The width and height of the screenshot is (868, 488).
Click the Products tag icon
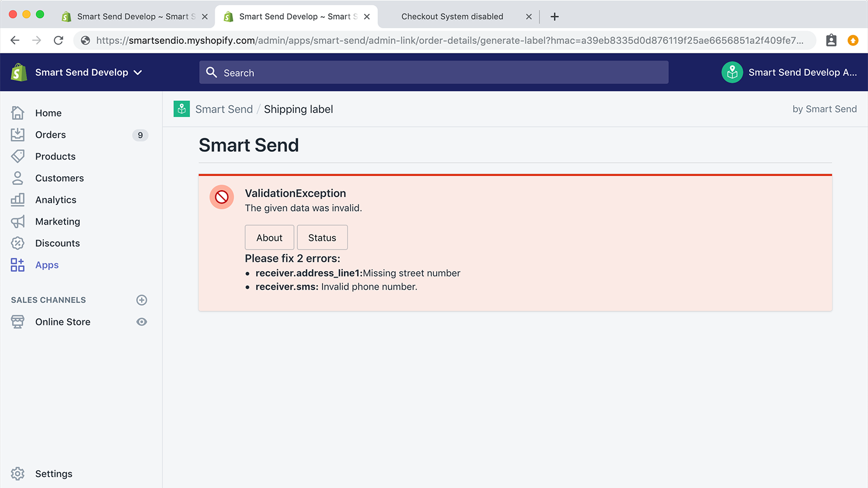click(17, 156)
